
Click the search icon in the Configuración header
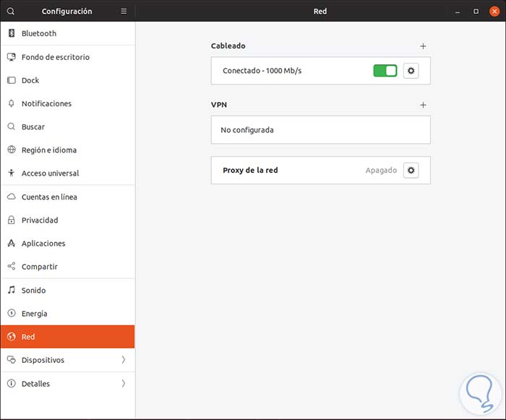click(11, 12)
